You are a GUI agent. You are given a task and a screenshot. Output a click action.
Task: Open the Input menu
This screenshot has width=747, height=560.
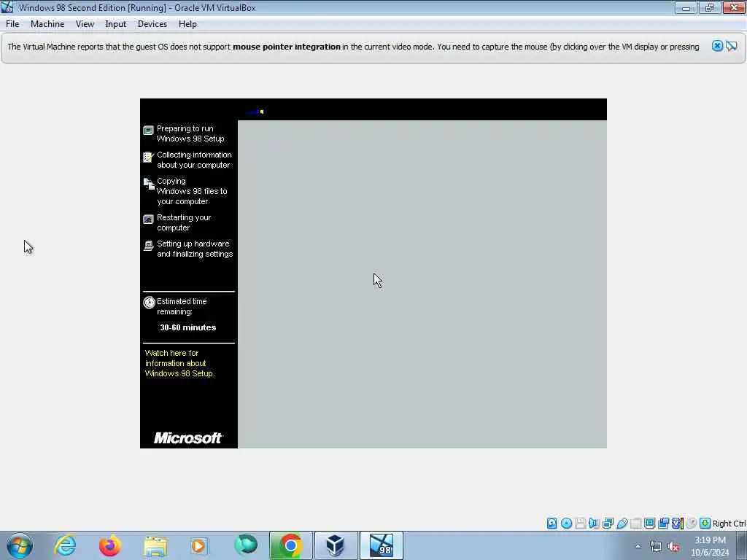coord(115,24)
